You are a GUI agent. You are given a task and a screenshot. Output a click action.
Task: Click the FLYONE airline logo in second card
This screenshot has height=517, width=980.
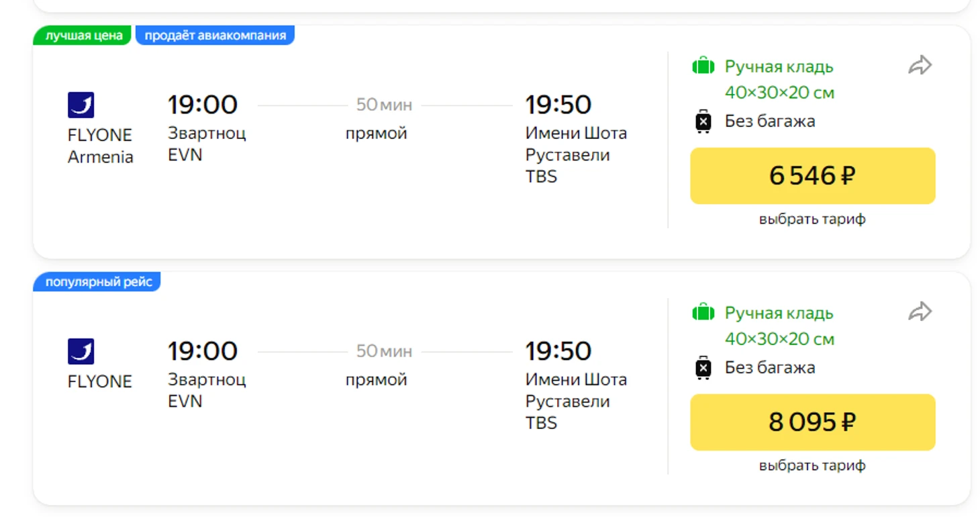point(81,352)
